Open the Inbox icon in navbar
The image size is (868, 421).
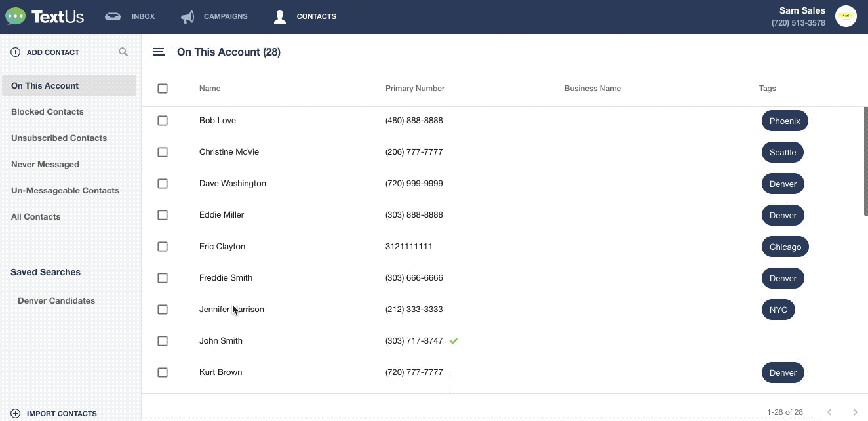pos(113,16)
